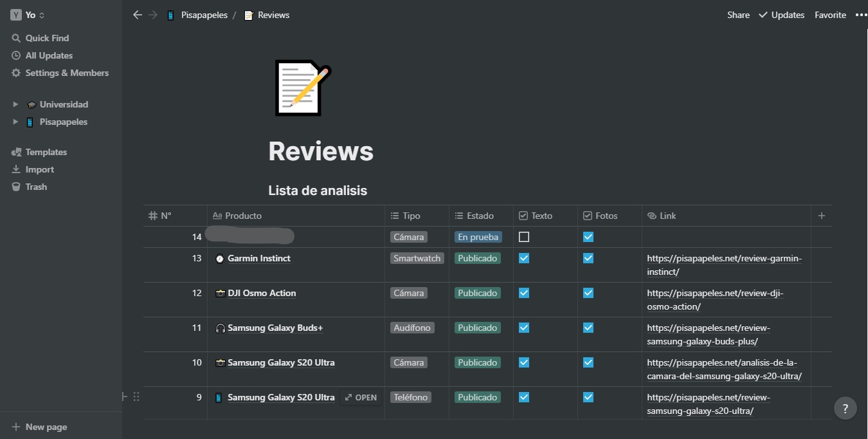Open Trash in the sidebar
The image size is (868, 439).
click(x=36, y=187)
